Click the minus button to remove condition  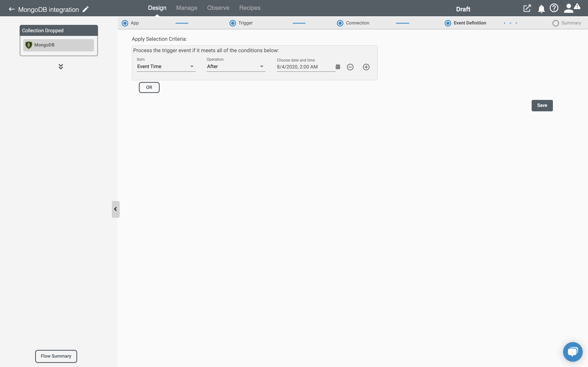350,67
